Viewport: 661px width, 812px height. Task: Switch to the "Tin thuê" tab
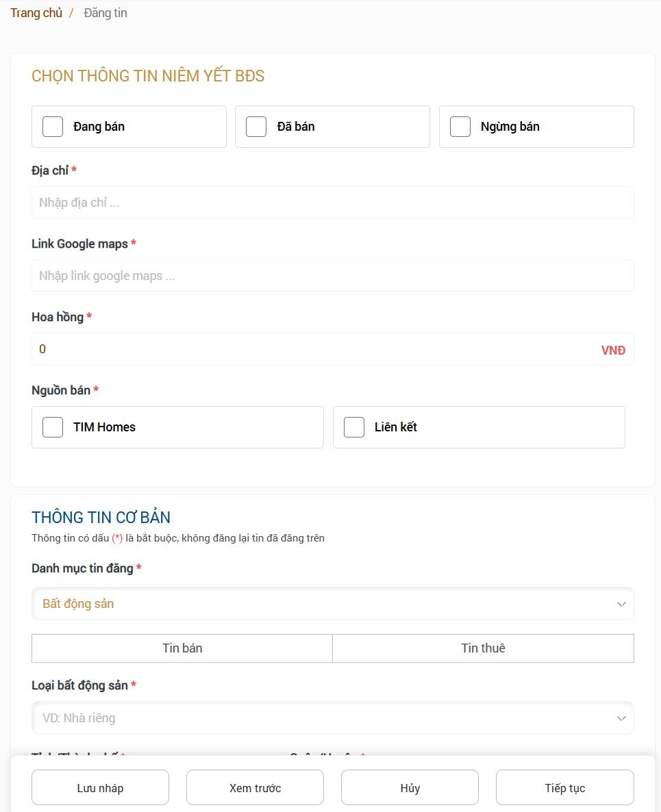tap(483, 648)
